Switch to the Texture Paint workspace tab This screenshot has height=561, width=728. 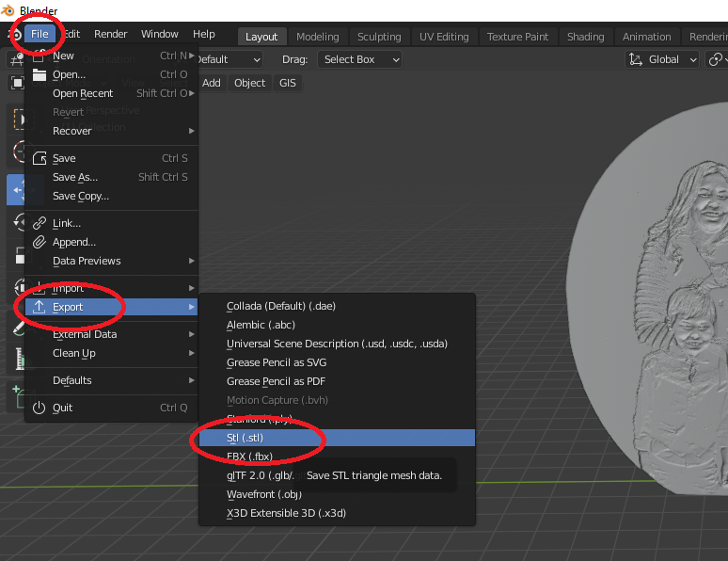[x=517, y=37]
